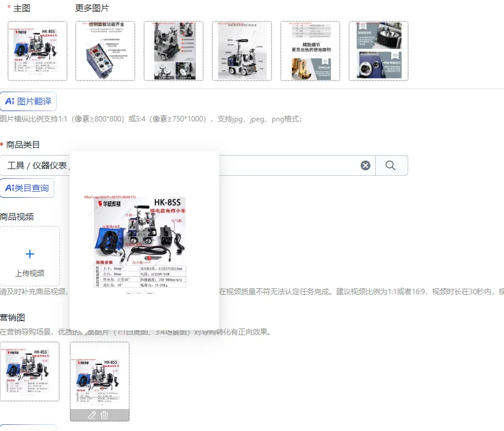
Task: Clear the 商品类目 field with the X icon
Action: (365, 165)
